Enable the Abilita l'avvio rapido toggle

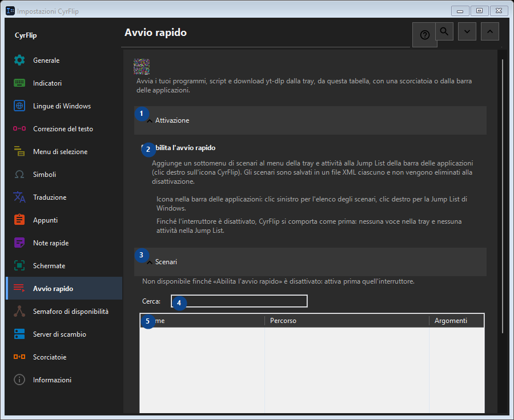point(179,148)
